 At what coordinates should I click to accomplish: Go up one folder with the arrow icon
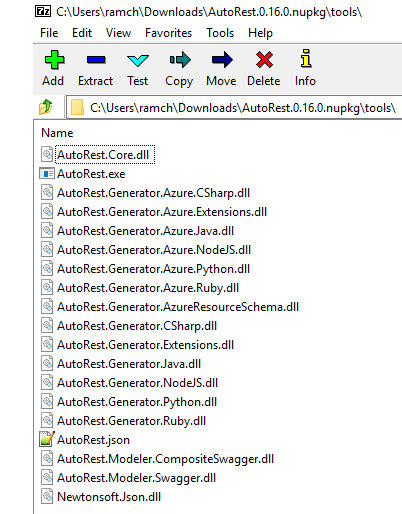(46, 107)
